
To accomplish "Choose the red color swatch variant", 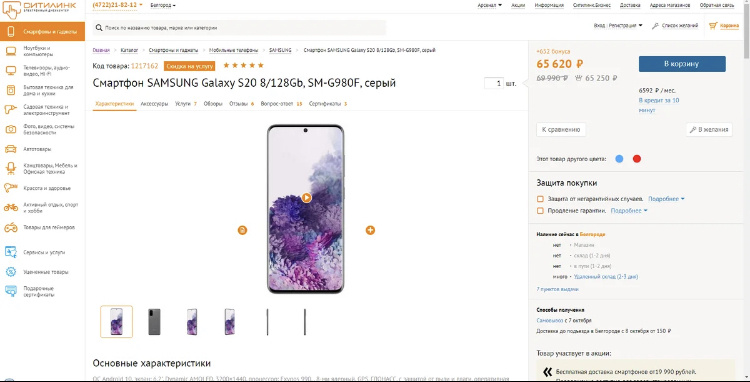I will pyautogui.click(x=637, y=159).
